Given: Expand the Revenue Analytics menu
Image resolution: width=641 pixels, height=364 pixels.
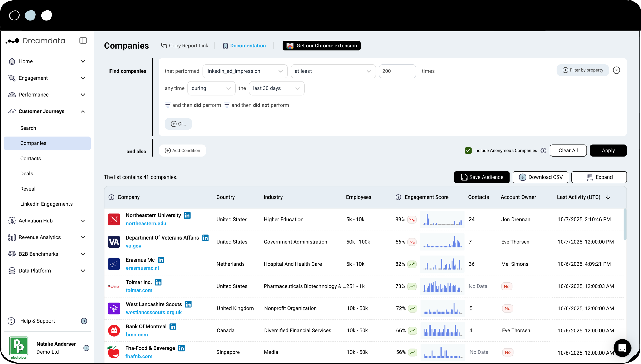Looking at the screenshot, I should pyautogui.click(x=83, y=237).
